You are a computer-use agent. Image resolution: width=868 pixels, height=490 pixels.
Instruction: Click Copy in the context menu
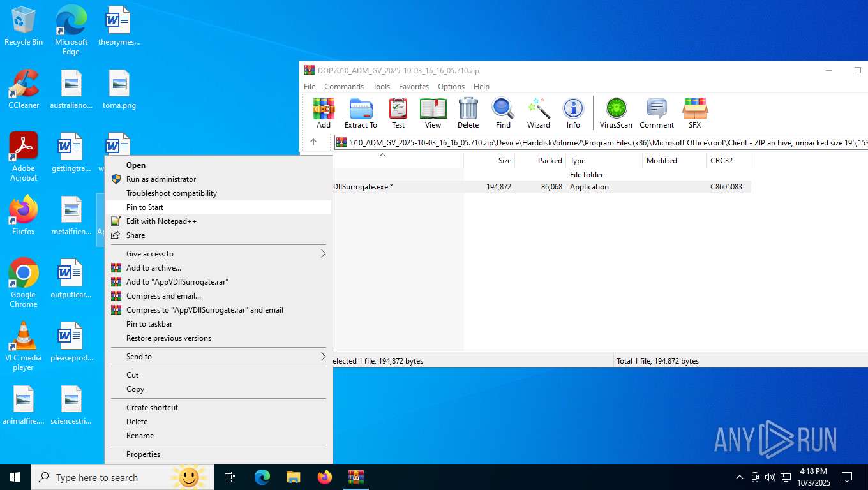point(218,389)
